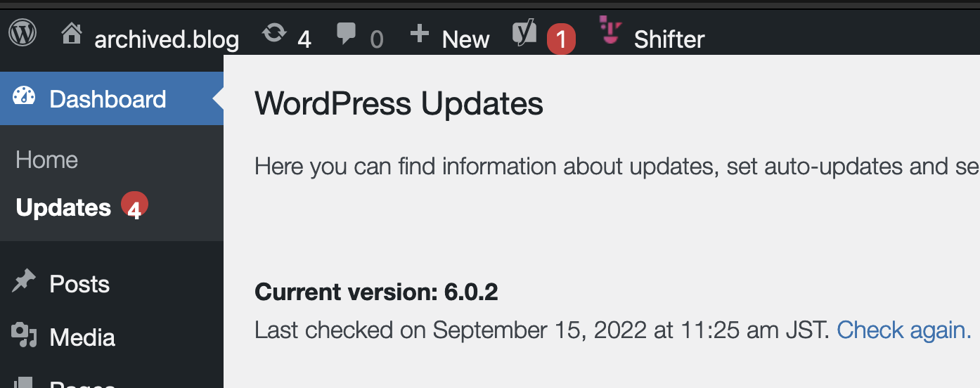The width and height of the screenshot is (980, 388).
Task: Go to the Home submenu item
Action: [46, 160]
